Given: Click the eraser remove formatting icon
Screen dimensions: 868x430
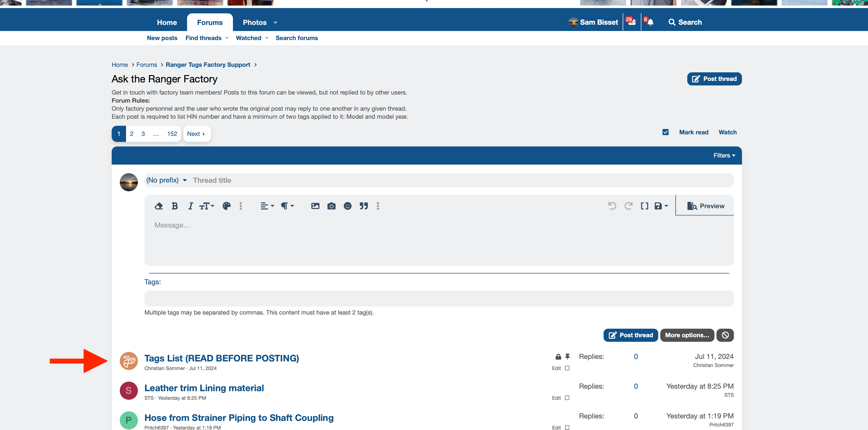Looking at the screenshot, I should pyautogui.click(x=158, y=206).
